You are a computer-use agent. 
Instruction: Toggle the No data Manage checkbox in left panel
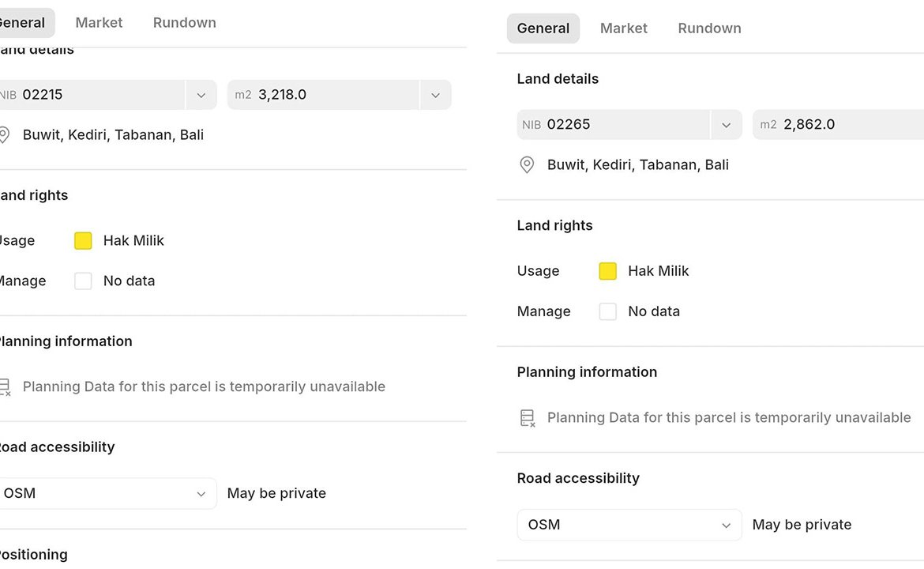click(83, 281)
